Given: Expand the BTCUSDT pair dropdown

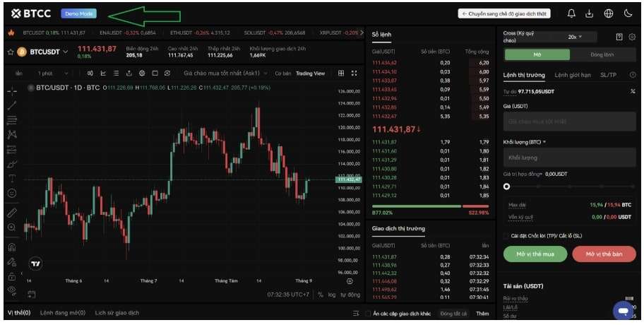Looking at the screenshot, I should pyautogui.click(x=66, y=52).
